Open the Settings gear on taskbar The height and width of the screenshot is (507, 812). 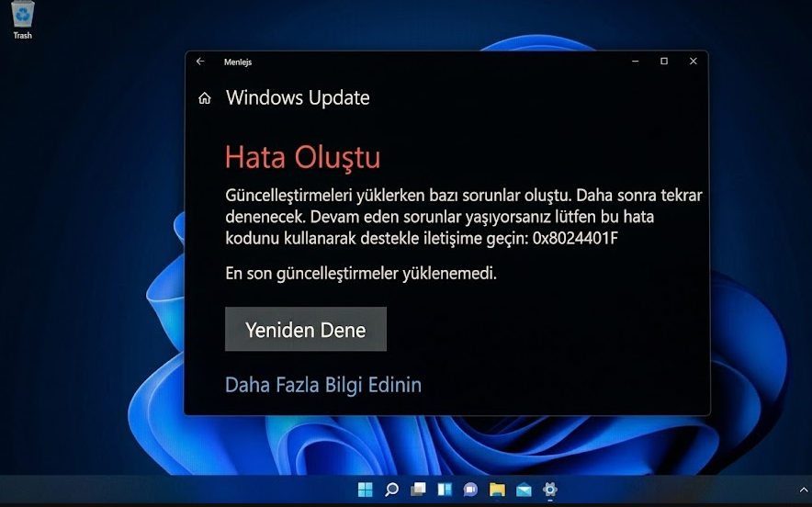[550, 490]
